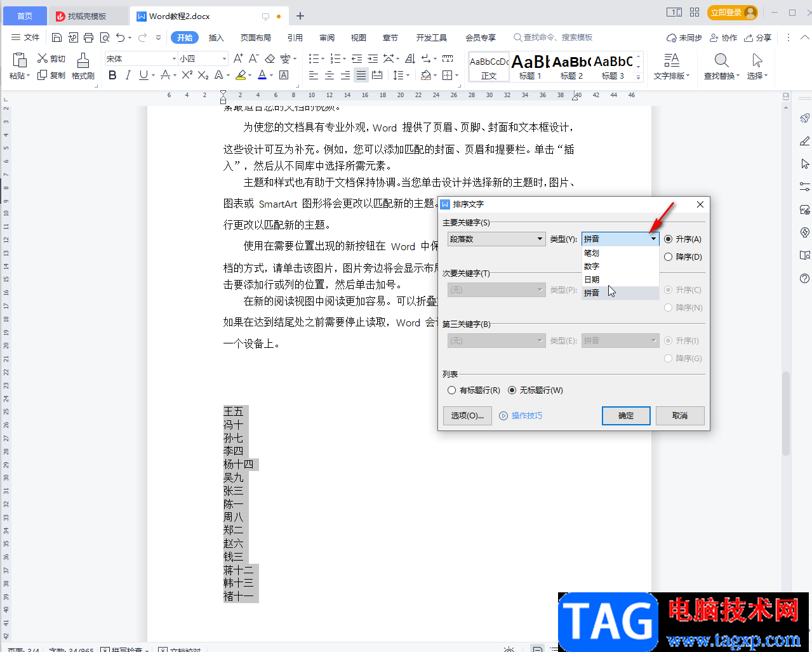Click the search commands field

(553, 37)
